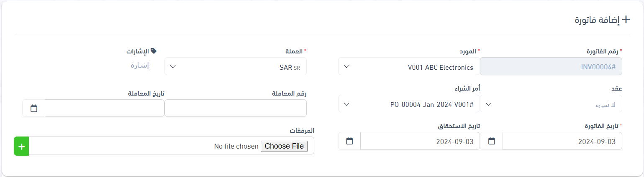Open calendar picker for تاريخ الفاتورة
The width and height of the screenshot is (644, 177).
(492, 141)
